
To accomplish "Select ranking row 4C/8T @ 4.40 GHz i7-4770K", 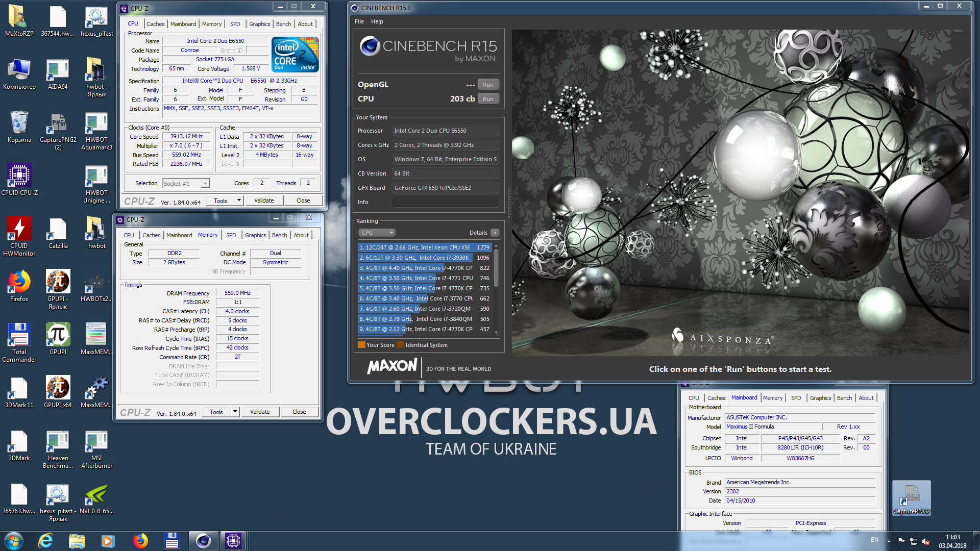I will click(x=425, y=268).
